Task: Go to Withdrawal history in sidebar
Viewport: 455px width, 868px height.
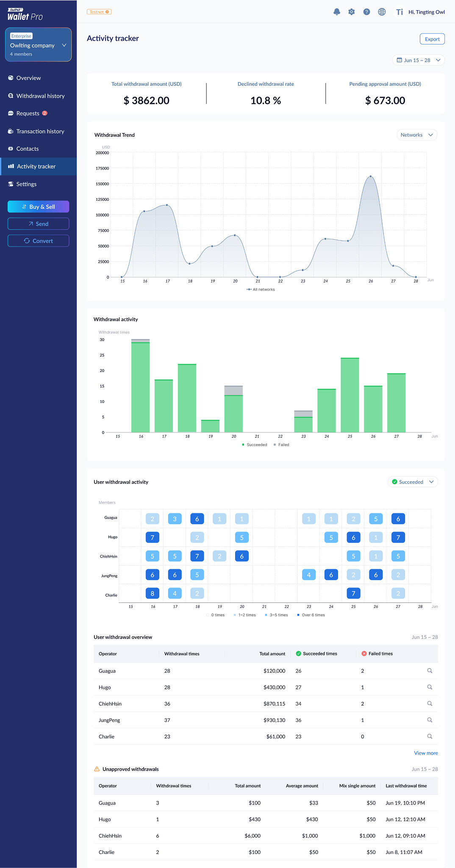Action: (40, 96)
